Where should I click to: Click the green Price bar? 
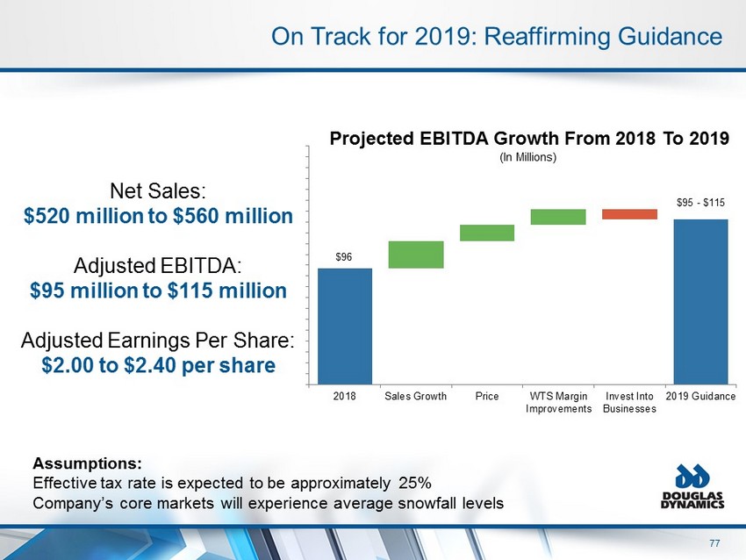click(487, 232)
